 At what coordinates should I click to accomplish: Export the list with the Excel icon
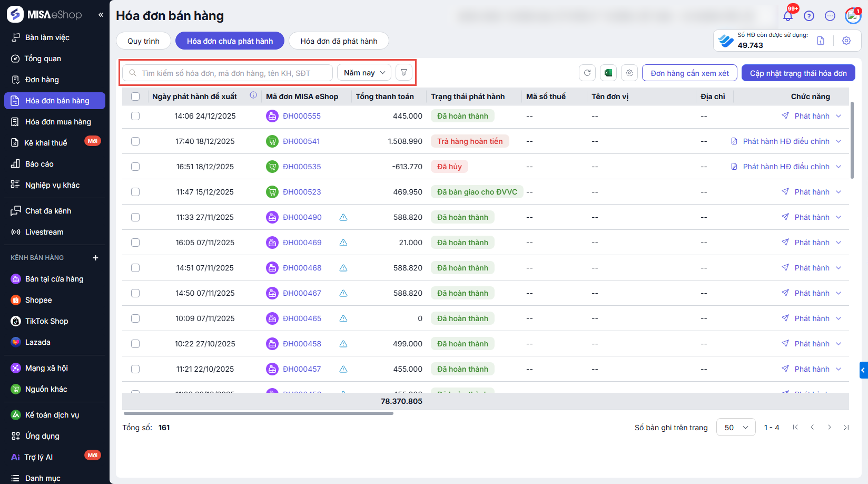tap(608, 73)
